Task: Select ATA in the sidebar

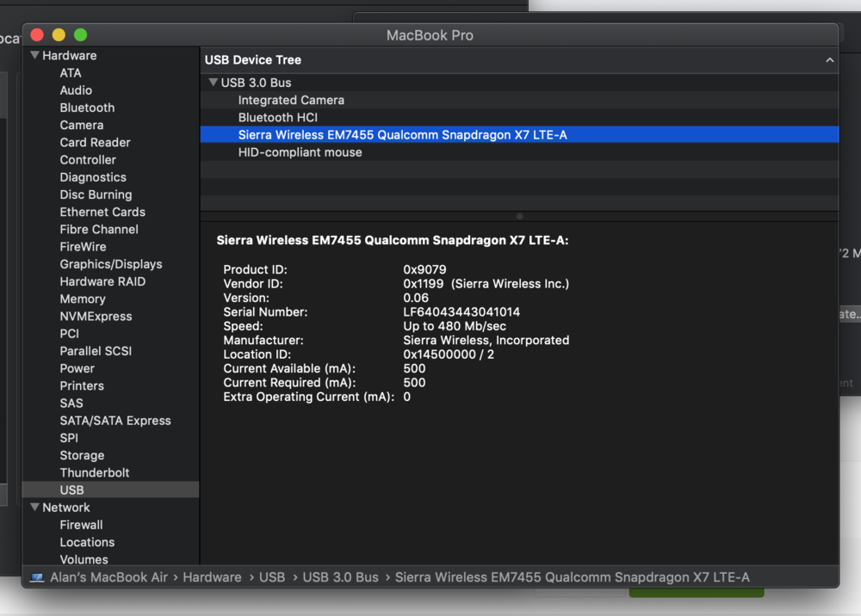Action: point(71,73)
